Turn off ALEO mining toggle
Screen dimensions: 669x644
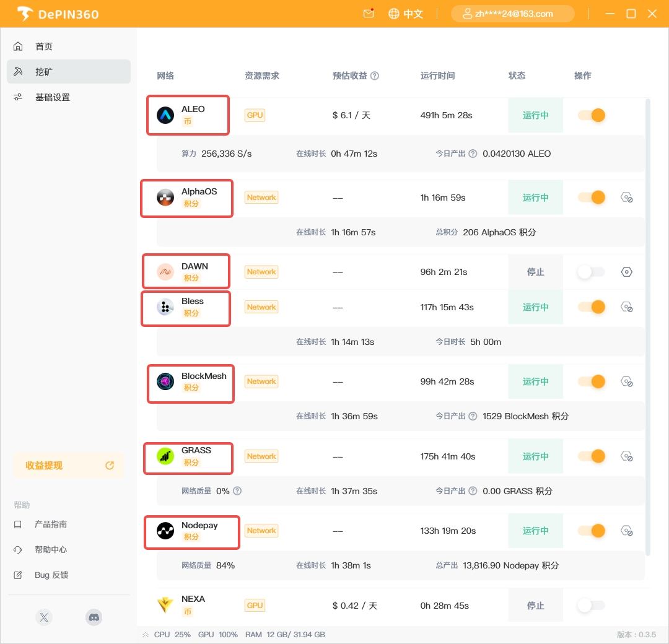592,115
